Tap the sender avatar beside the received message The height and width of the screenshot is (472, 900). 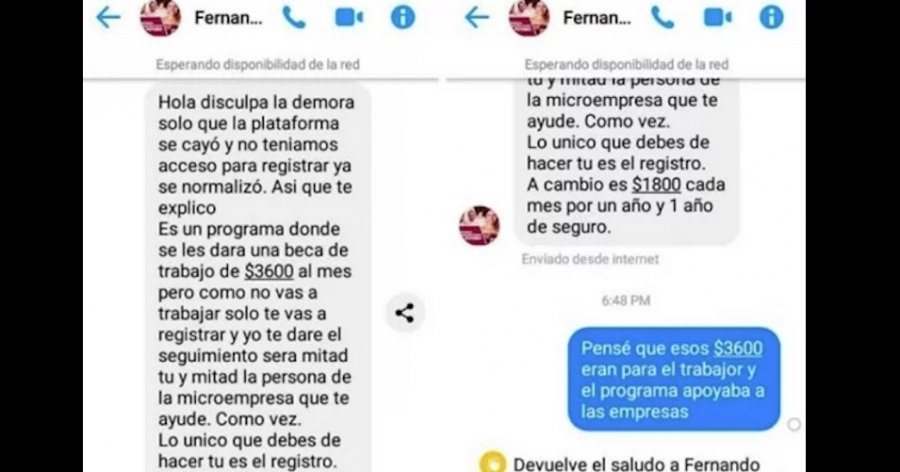tap(479, 226)
